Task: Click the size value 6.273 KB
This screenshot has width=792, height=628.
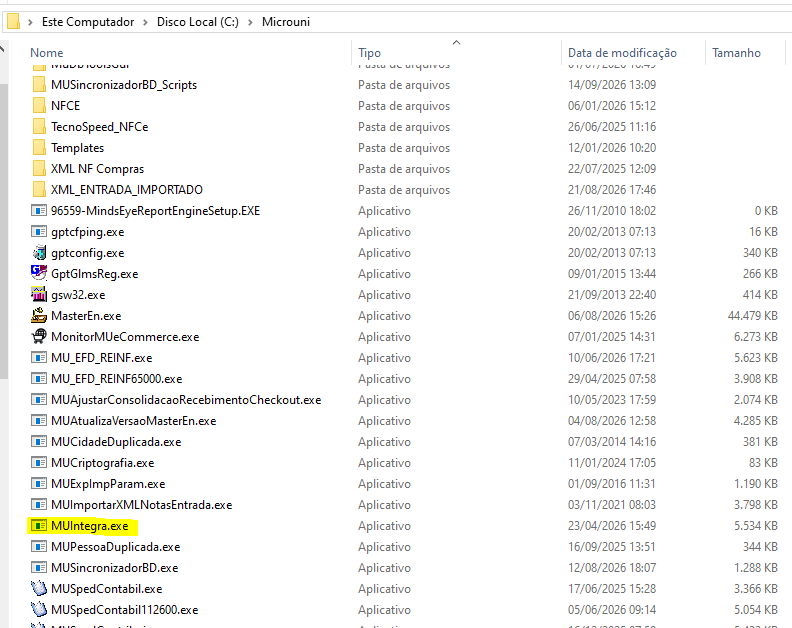Action: click(x=756, y=336)
